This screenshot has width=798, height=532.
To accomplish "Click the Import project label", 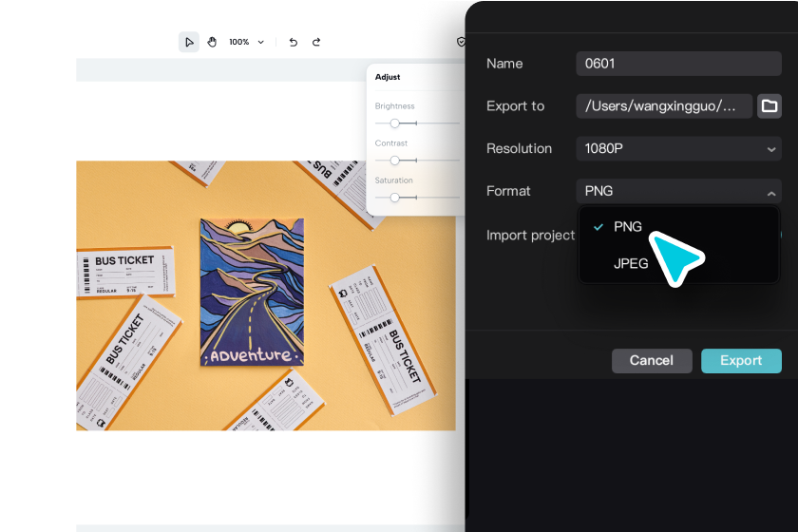I will point(530,236).
